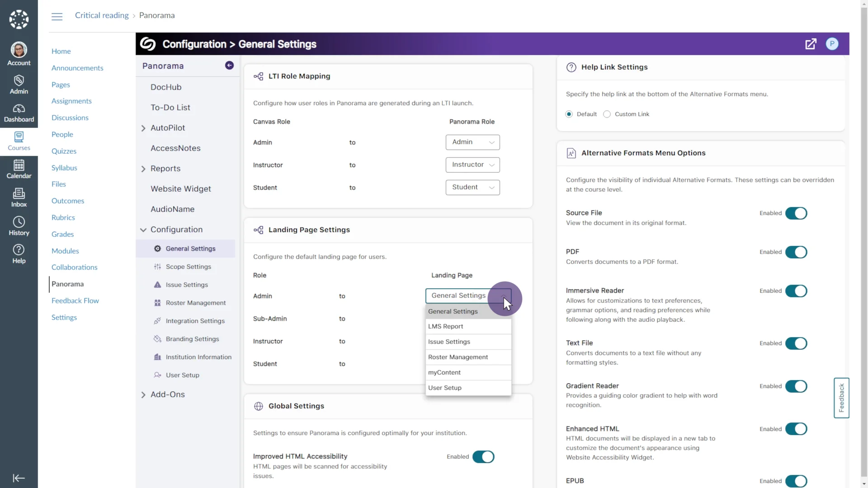The image size is (868, 488).
Task: Open Student Panorama Role dropdown
Action: click(472, 188)
